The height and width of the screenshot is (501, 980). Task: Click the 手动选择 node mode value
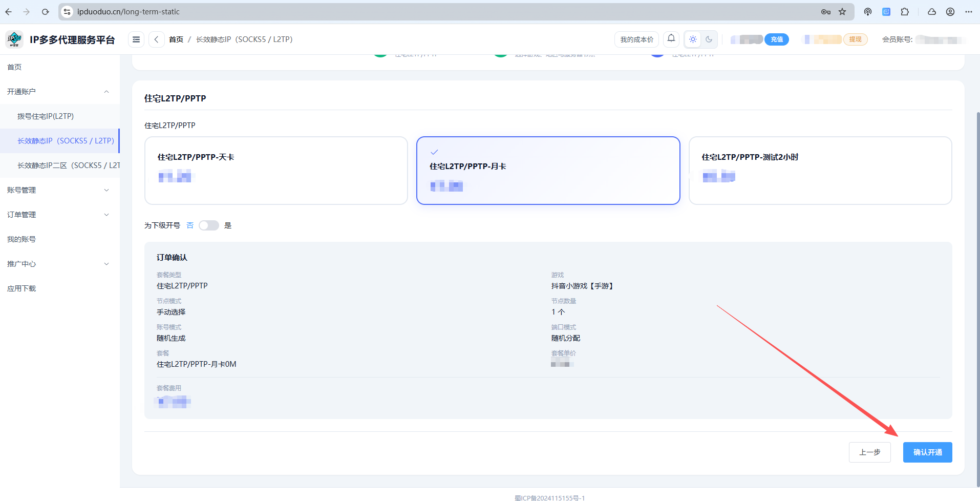pos(171,312)
